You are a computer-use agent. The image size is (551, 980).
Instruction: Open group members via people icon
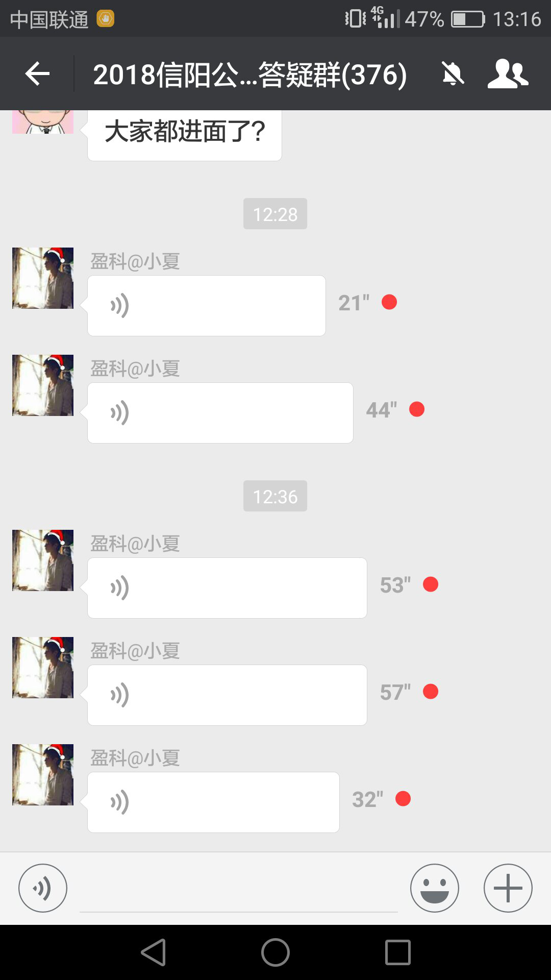tap(508, 74)
